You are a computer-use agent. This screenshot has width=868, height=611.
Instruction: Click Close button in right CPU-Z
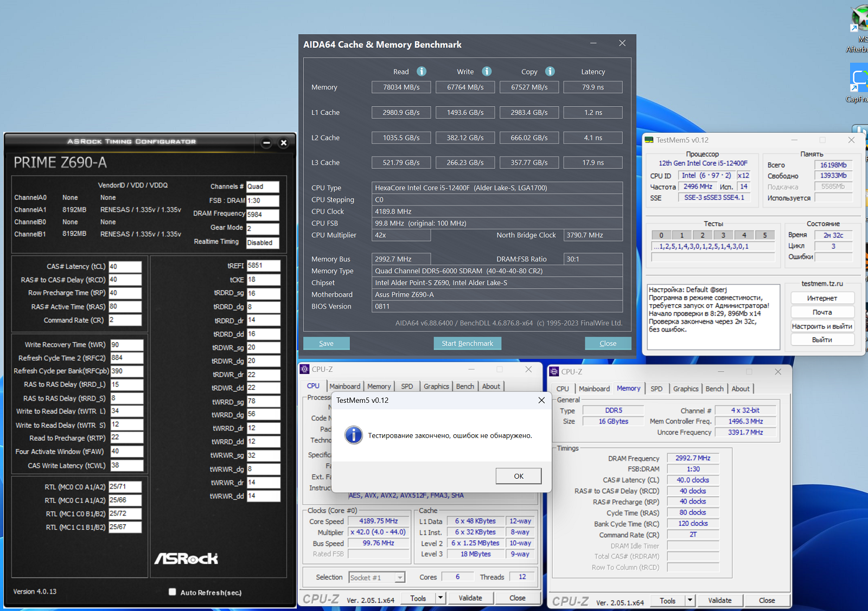click(767, 600)
